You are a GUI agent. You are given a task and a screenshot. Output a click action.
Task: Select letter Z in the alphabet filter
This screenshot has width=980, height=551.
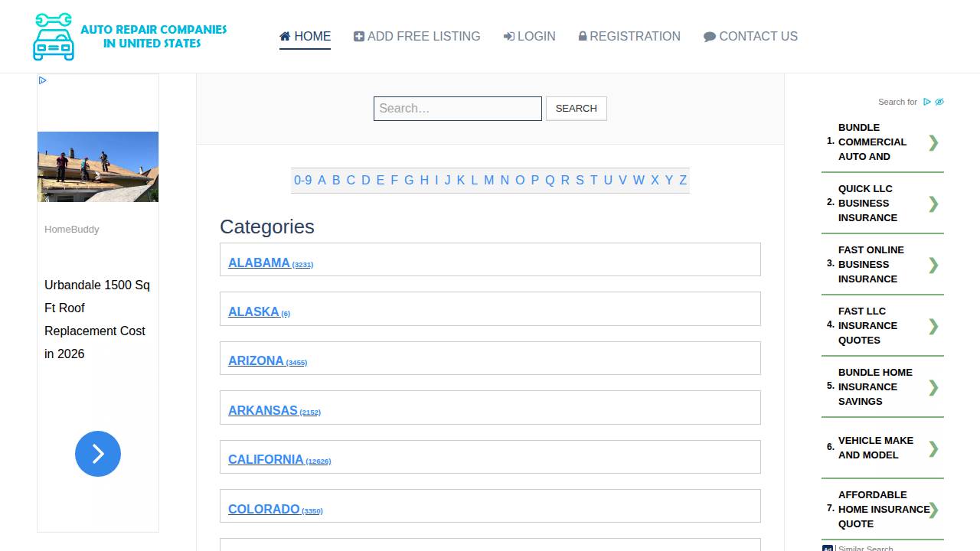coord(682,180)
